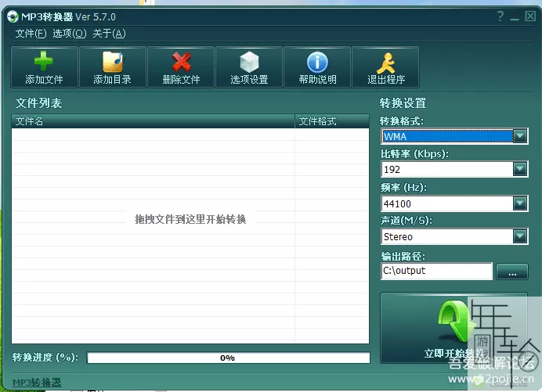Image resolution: width=542 pixels, height=392 pixels.
Task: Click the ... browse output path button
Action: [512, 272]
